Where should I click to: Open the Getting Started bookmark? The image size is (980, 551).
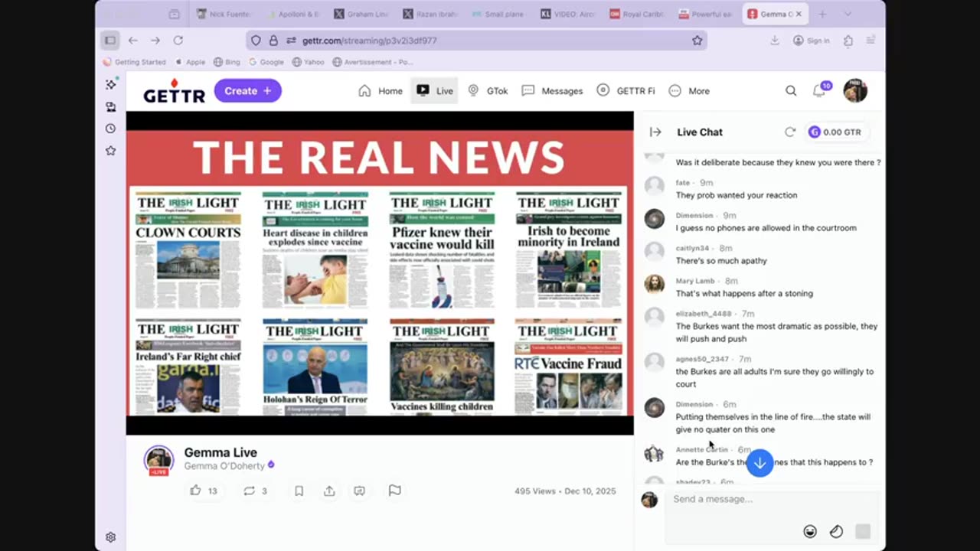point(136,62)
